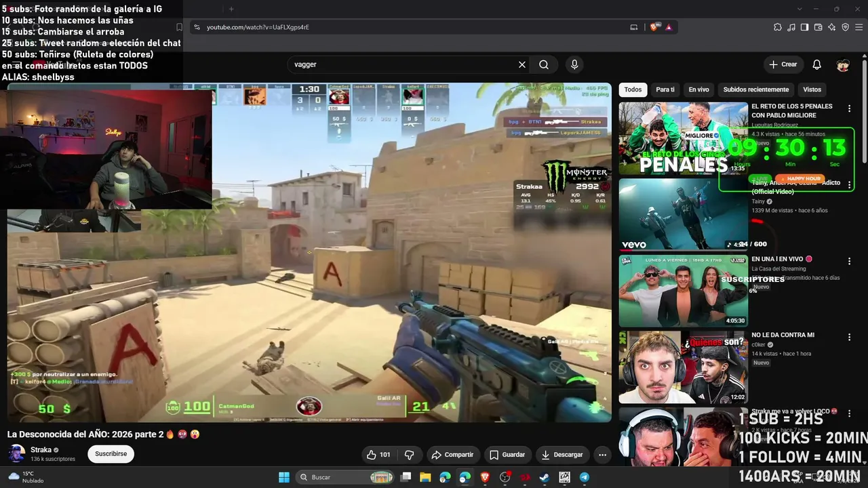Save the video with Guardar
Image resolution: width=868 pixels, height=488 pixels.
pyautogui.click(x=507, y=455)
